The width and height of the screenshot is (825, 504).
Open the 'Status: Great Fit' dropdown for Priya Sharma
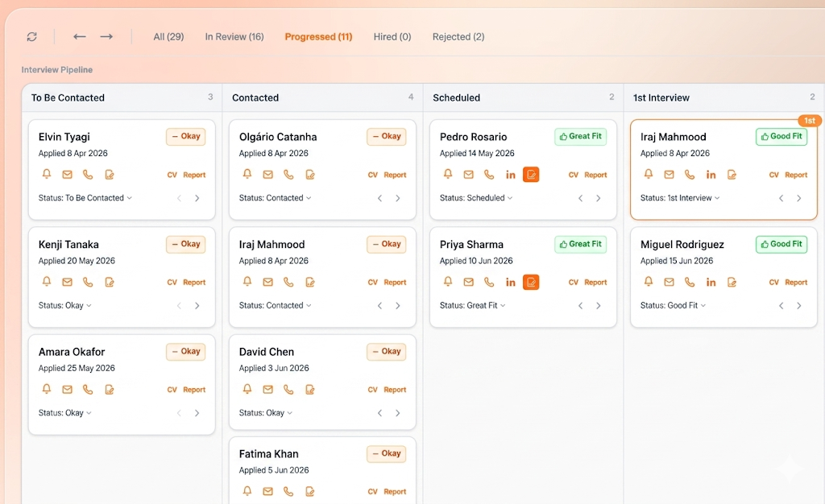point(472,305)
